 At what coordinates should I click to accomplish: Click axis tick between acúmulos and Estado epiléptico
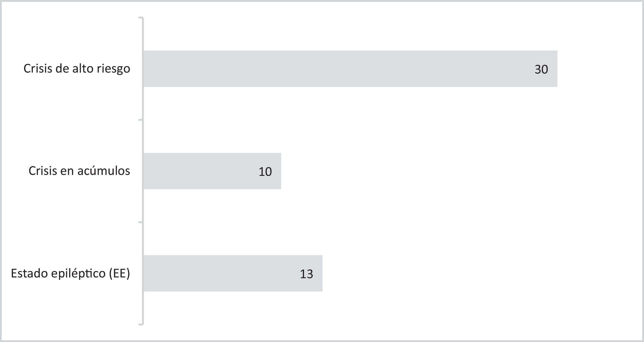pyautogui.click(x=141, y=222)
